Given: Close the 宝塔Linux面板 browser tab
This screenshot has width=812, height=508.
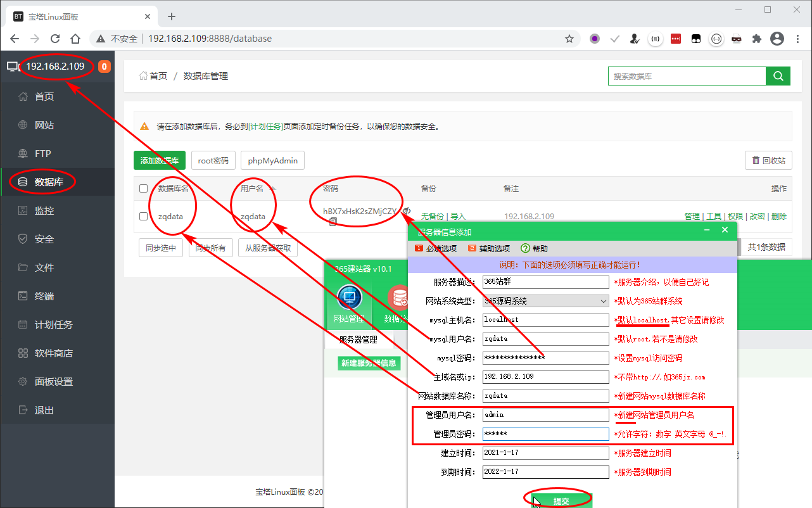Looking at the screenshot, I should tap(148, 16).
